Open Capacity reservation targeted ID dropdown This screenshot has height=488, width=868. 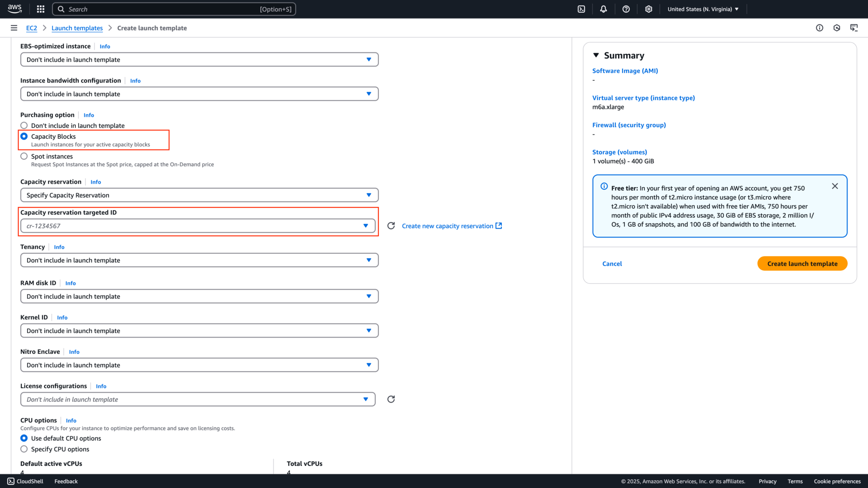[x=198, y=226]
